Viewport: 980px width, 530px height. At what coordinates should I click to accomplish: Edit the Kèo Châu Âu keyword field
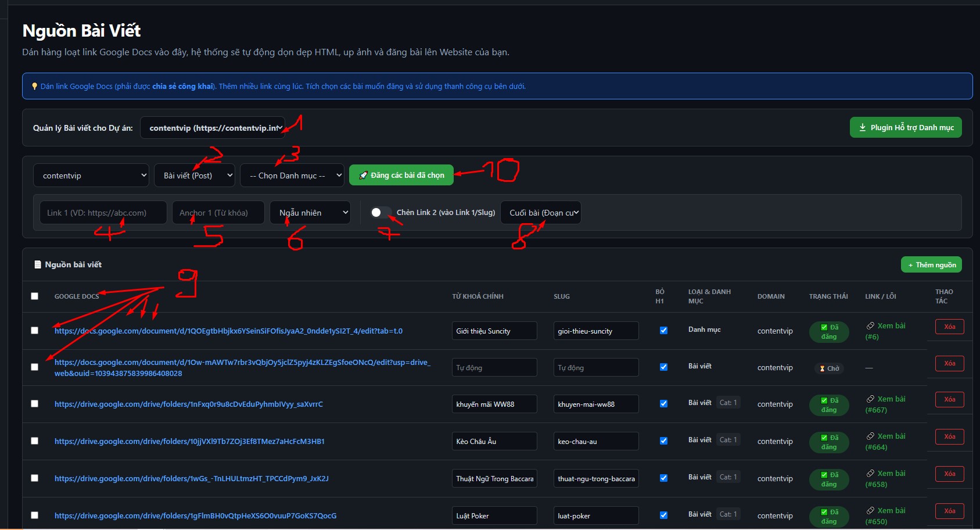494,441
